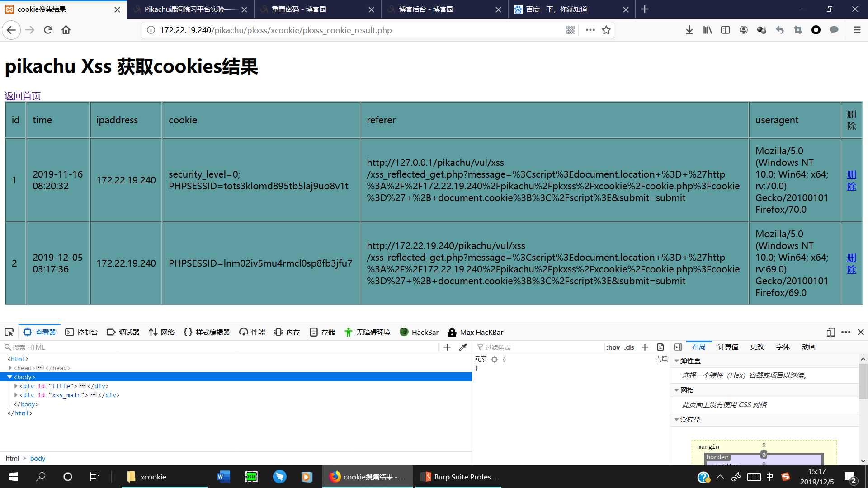
Task: Switch to the 控制台 console tab
Action: (x=81, y=333)
